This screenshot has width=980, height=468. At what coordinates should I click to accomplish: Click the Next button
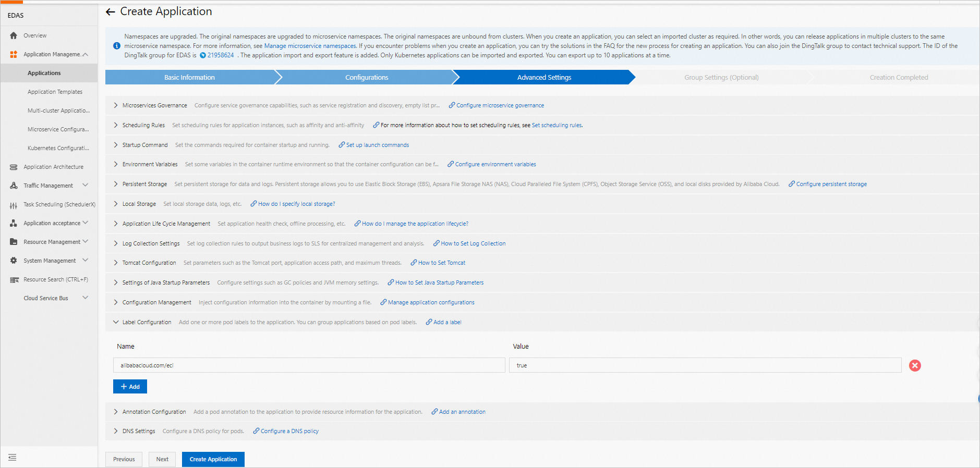[x=162, y=459]
